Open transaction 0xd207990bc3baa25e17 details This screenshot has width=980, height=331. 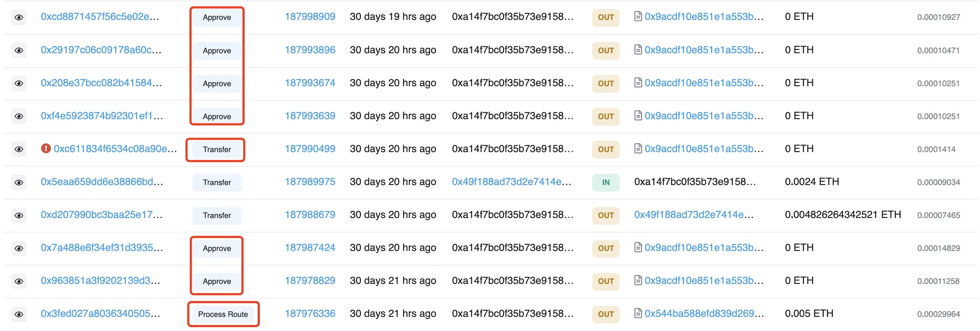pyautogui.click(x=101, y=215)
